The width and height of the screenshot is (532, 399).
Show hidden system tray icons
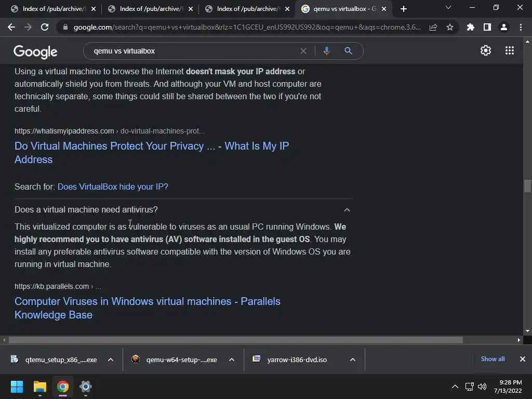coord(455,387)
